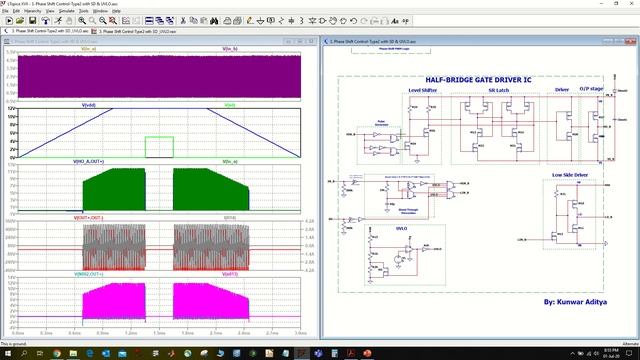Place an Inductor from the toolbar
Screen dimensions: 640x360
coord(302,21)
